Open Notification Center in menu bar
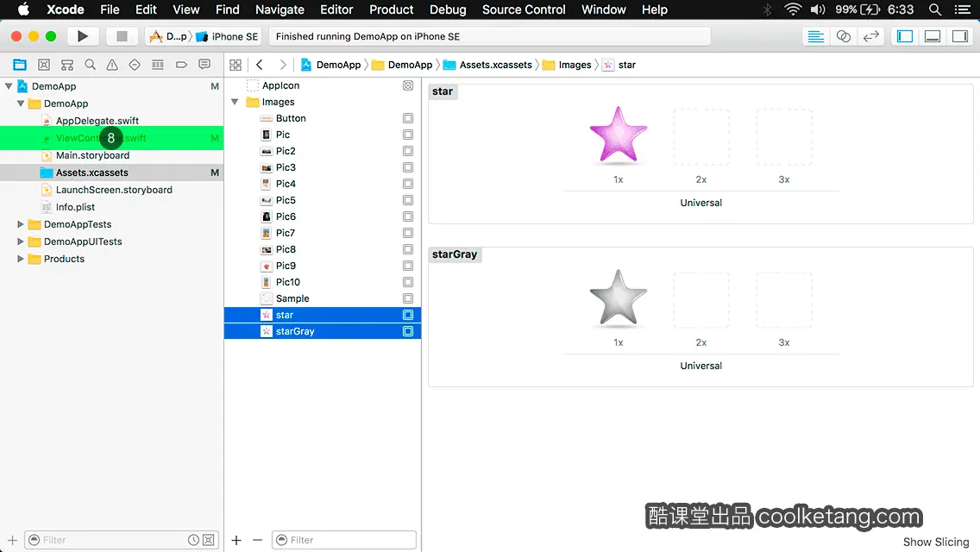Image resolution: width=980 pixels, height=552 pixels. point(963,9)
